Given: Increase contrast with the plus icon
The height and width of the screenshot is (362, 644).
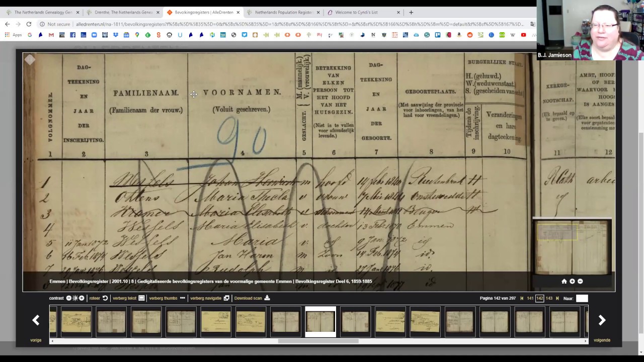Looking at the screenshot, I should tap(82, 298).
